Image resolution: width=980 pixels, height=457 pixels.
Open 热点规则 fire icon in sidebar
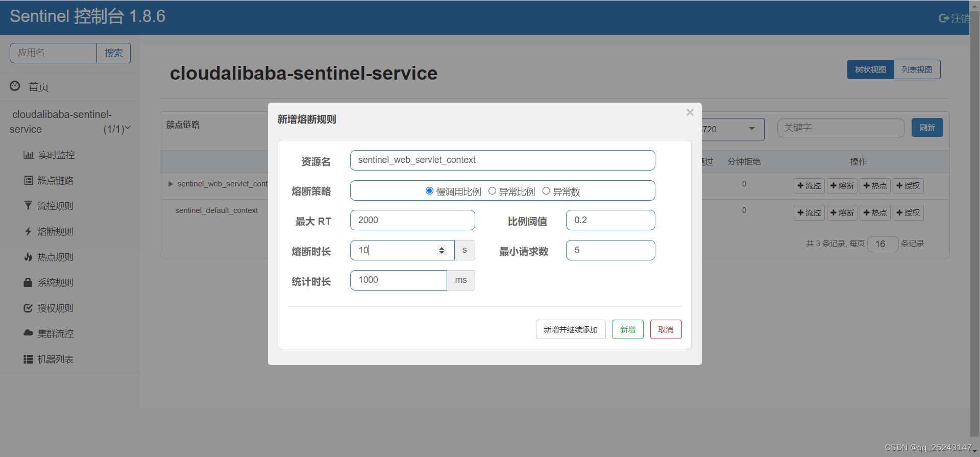28,257
